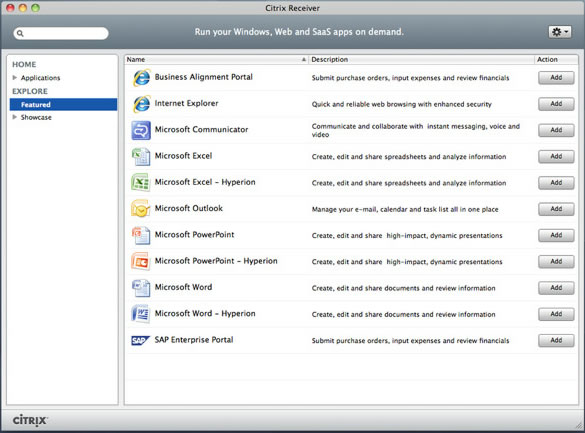Image resolution: width=585 pixels, height=433 pixels.
Task: Add Business Alignment Portal
Action: coord(556,78)
